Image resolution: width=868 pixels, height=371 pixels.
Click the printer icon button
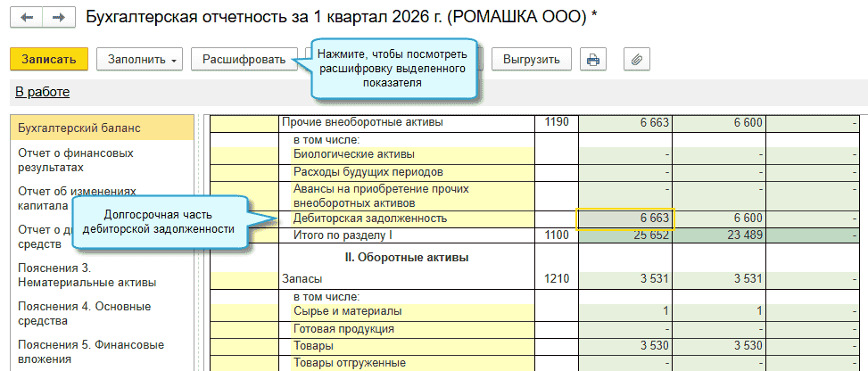point(593,60)
